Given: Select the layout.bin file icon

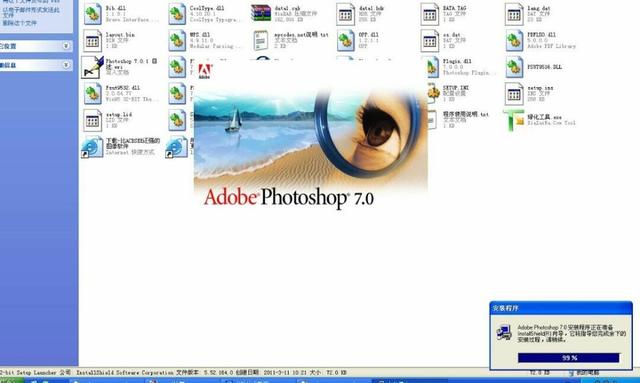Looking at the screenshot, I should point(93,41).
